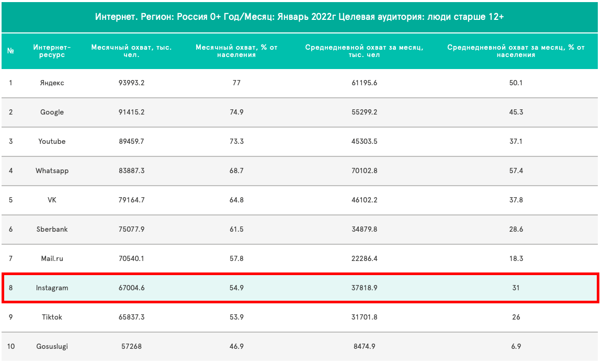The width and height of the screenshot is (602, 364).
Task: Click Яндекс monthly percent value 77
Action: (x=236, y=83)
